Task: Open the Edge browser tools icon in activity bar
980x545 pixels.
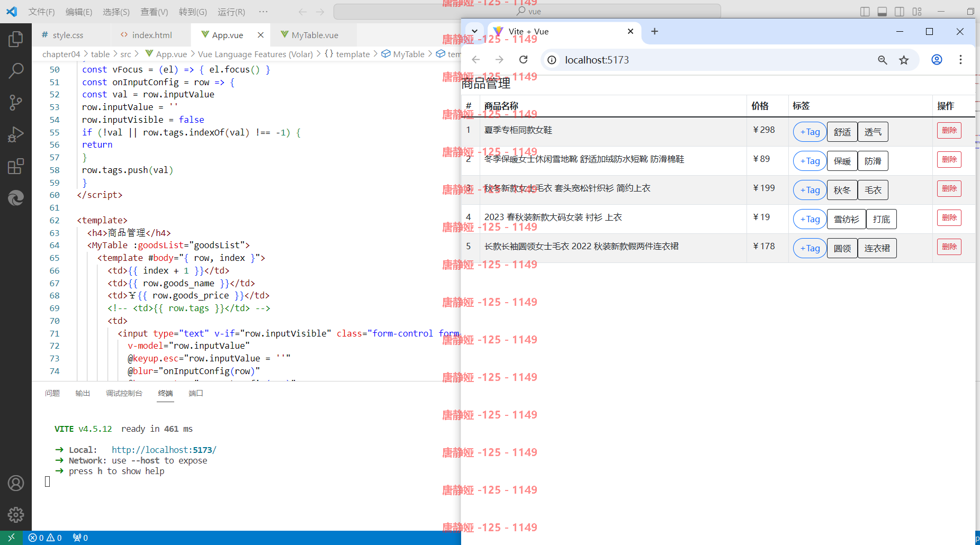Action: [x=16, y=198]
